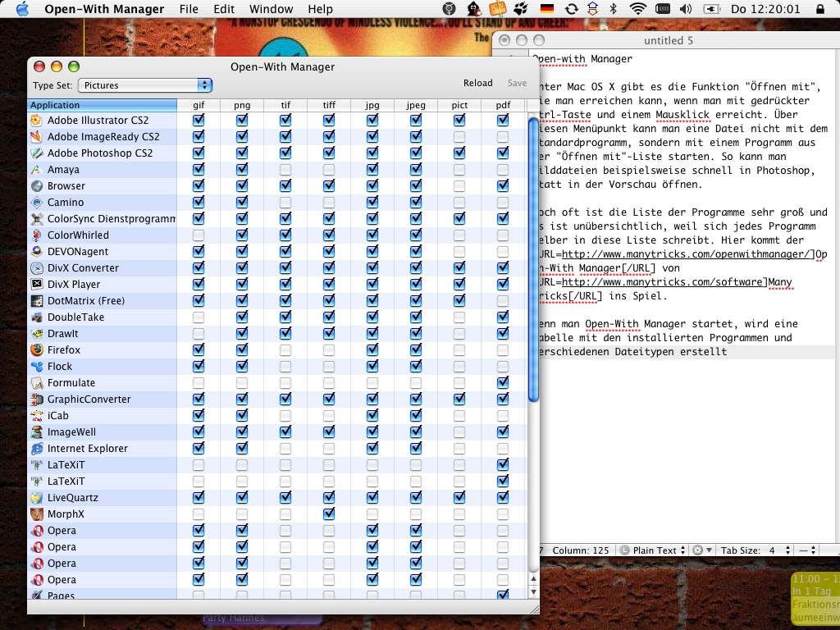Viewport: 840px width, 630px height.
Task: Click the GraphicConverter app icon
Action: 36,399
